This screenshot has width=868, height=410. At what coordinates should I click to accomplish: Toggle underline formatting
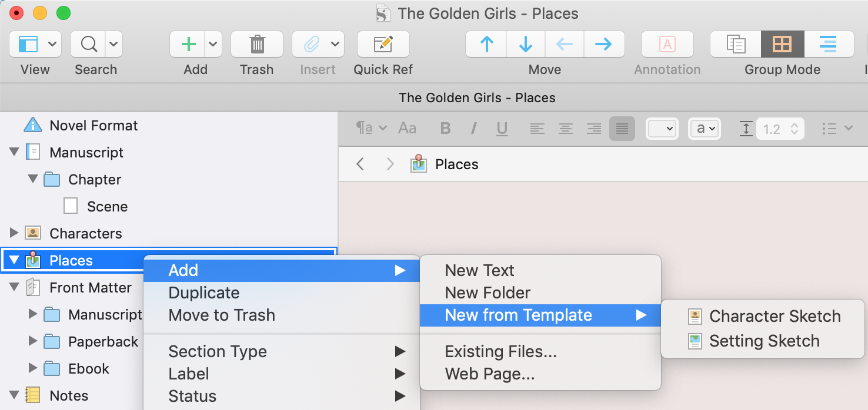502,128
